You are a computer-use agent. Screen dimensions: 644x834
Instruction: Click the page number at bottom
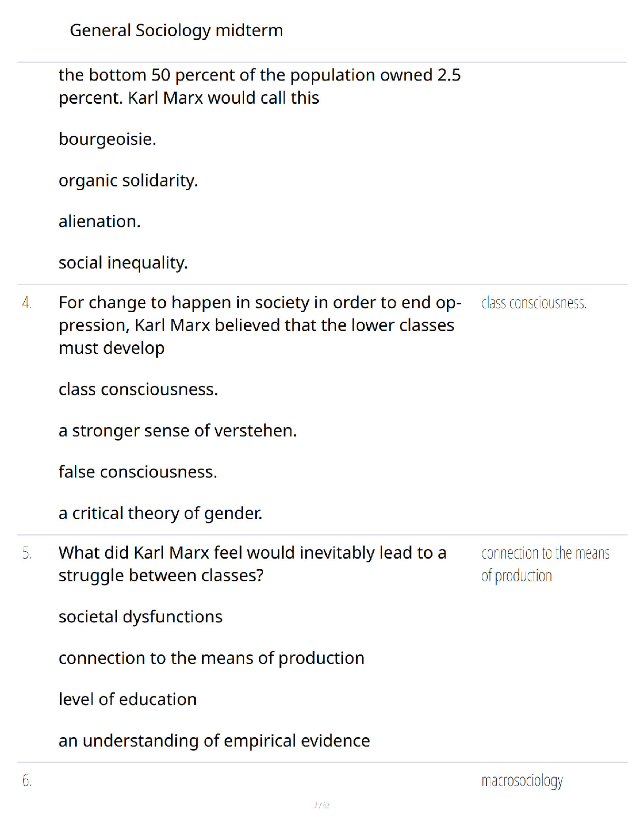click(x=322, y=805)
